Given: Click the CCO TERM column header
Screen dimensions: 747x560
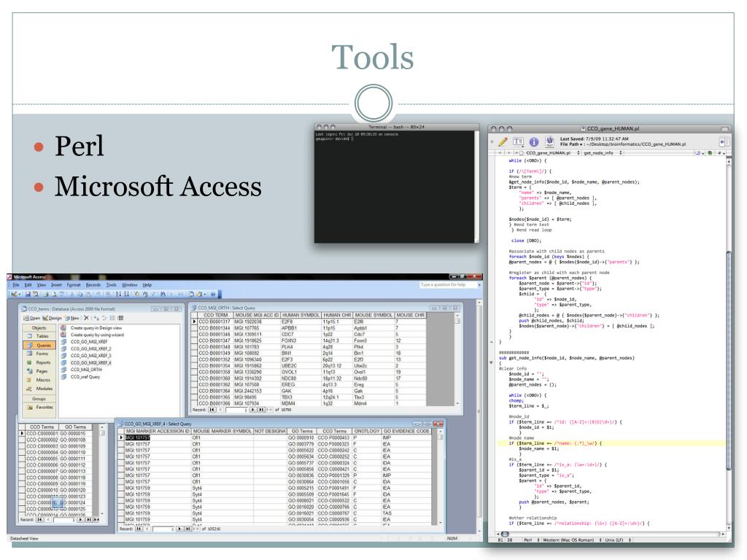Looking at the screenshot, I should tap(215, 315).
